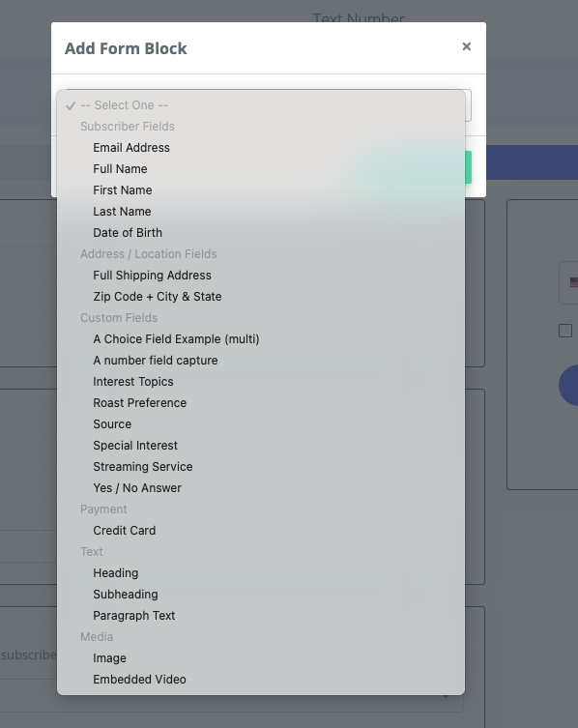Select Date of Birth option
578x728 pixels.
[x=261, y=233]
